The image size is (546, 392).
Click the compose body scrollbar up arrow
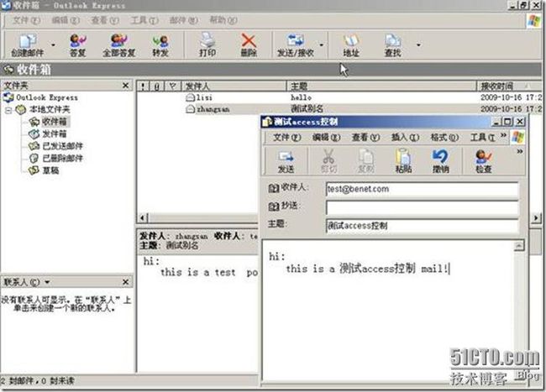[518, 246]
